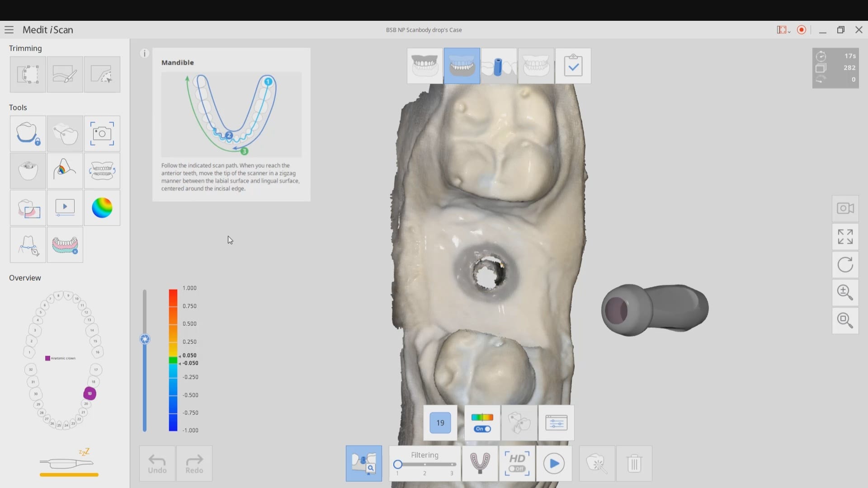The height and width of the screenshot is (488, 868).
Task: Click the vertical deviation slider handle
Action: tap(145, 339)
